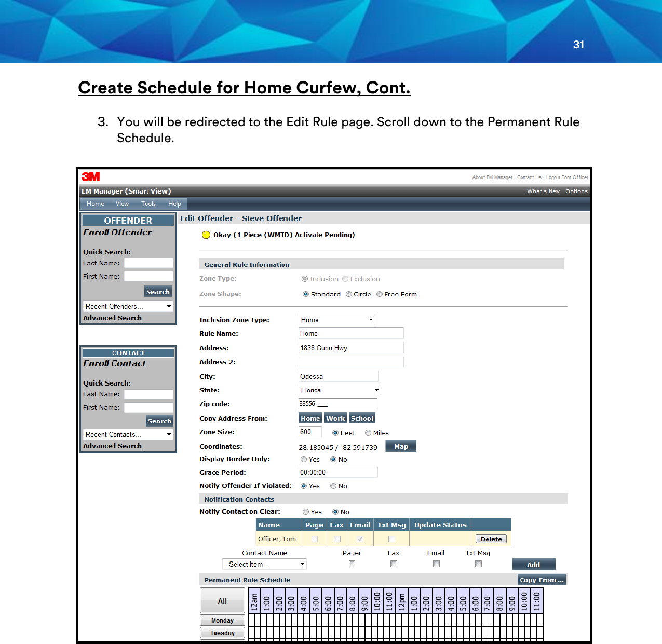Tick the Fax checkbox for new contact
The height and width of the screenshot is (644, 662).
tap(394, 564)
